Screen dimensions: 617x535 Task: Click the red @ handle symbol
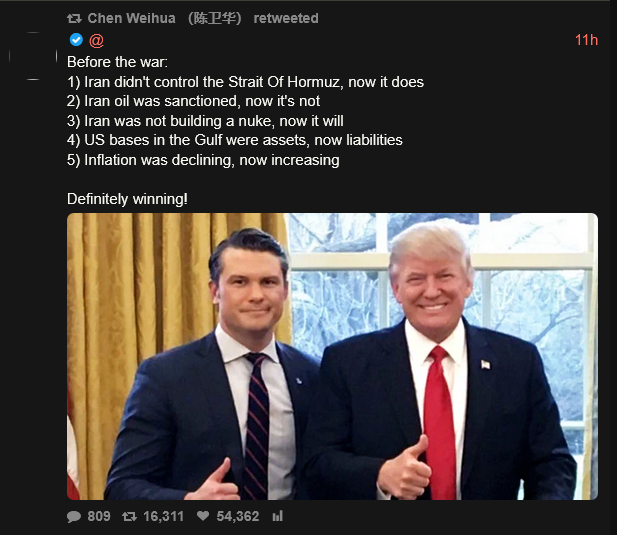96,40
